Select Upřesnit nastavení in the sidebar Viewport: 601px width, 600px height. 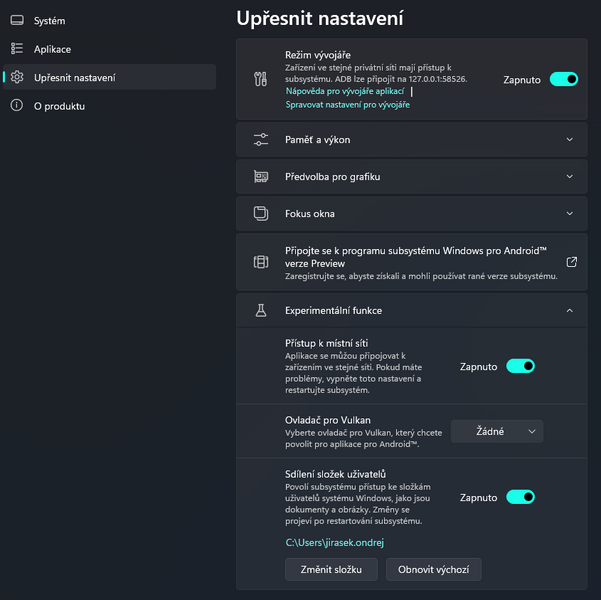pos(74,77)
